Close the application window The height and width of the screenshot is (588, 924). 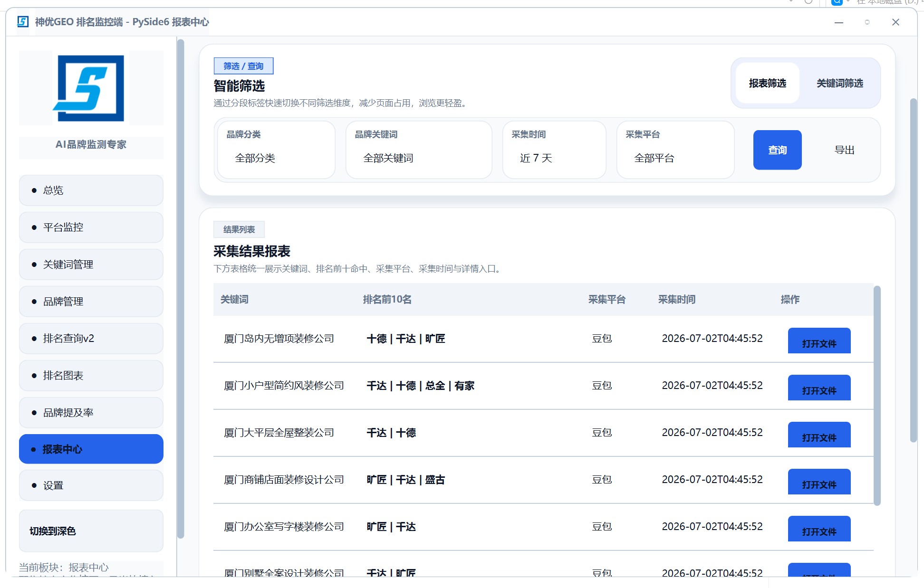tap(895, 22)
